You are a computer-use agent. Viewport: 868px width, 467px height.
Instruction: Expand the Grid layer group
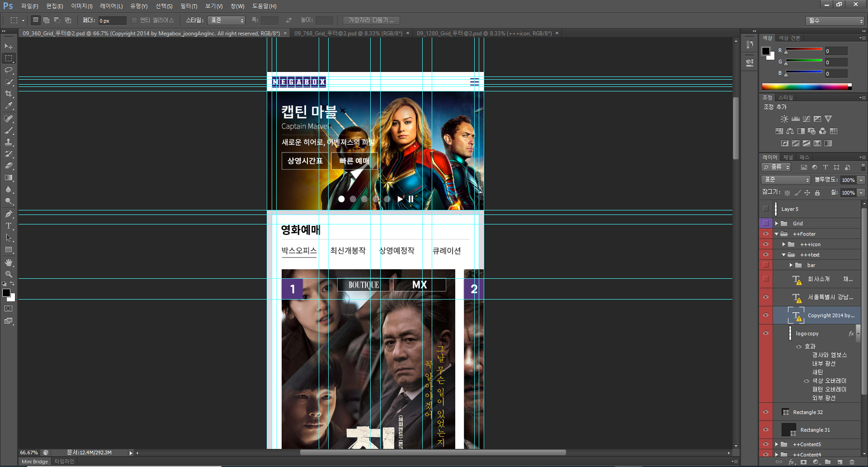[777, 224]
